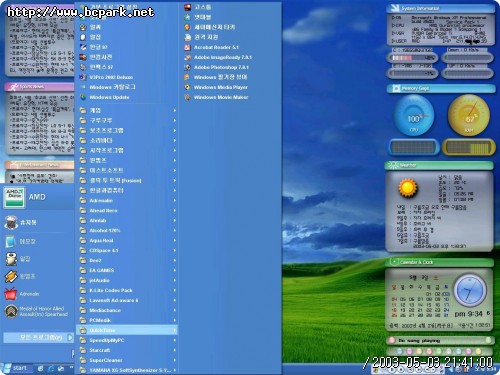Open the 휴지통 recycle bin icon
The height and width of the screenshot is (375, 500).
pos(11,222)
